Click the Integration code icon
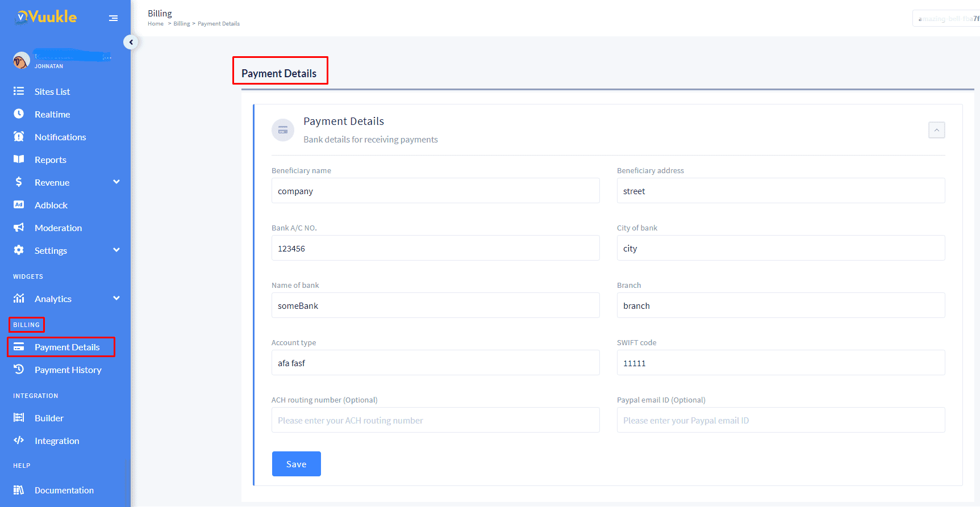The height and width of the screenshot is (507, 980). 19,441
